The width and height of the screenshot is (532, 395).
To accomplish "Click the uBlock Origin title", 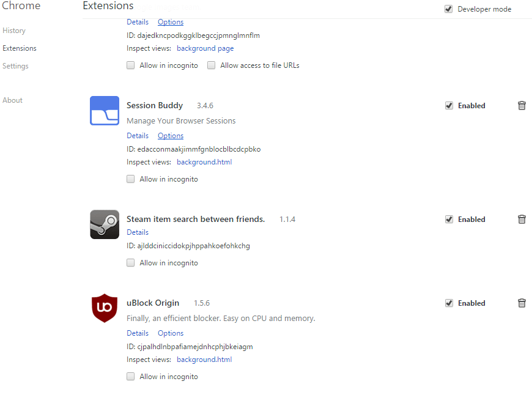I will [x=153, y=303].
